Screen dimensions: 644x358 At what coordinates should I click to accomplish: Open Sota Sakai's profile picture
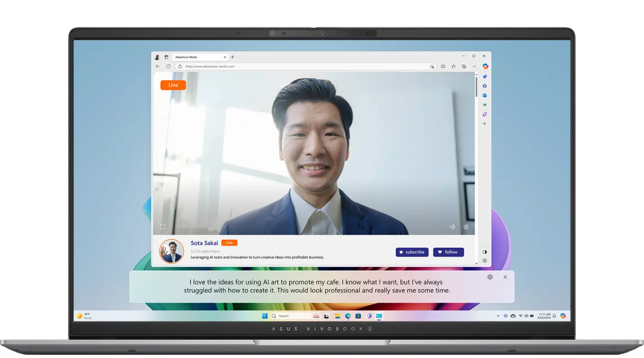pyautogui.click(x=171, y=251)
